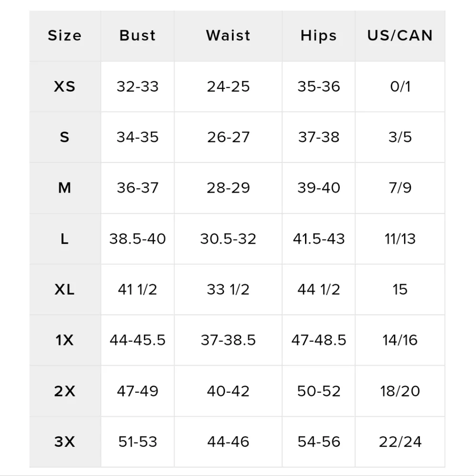Viewport: 474px width, 476px height.
Task: Click the waist value 26-27
Action: 228,137
